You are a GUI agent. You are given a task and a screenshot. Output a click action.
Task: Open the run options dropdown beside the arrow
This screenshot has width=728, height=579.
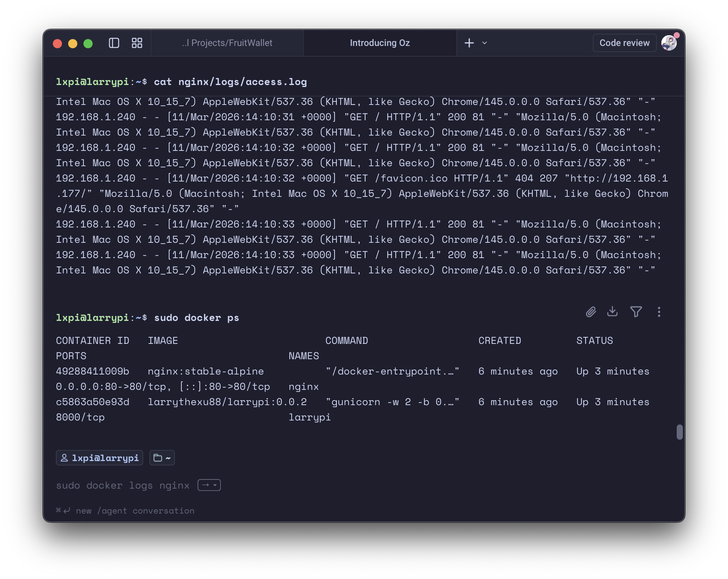pos(214,486)
